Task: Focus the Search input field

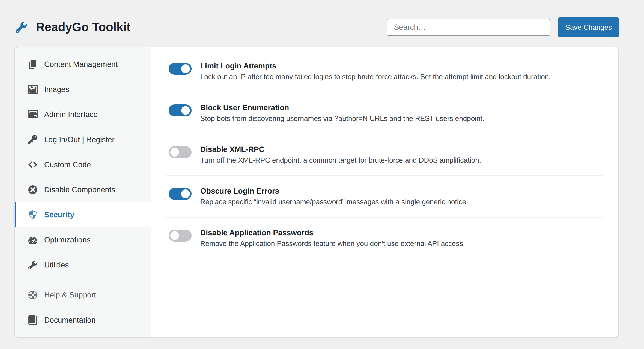Action: pyautogui.click(x=468, y=27)
